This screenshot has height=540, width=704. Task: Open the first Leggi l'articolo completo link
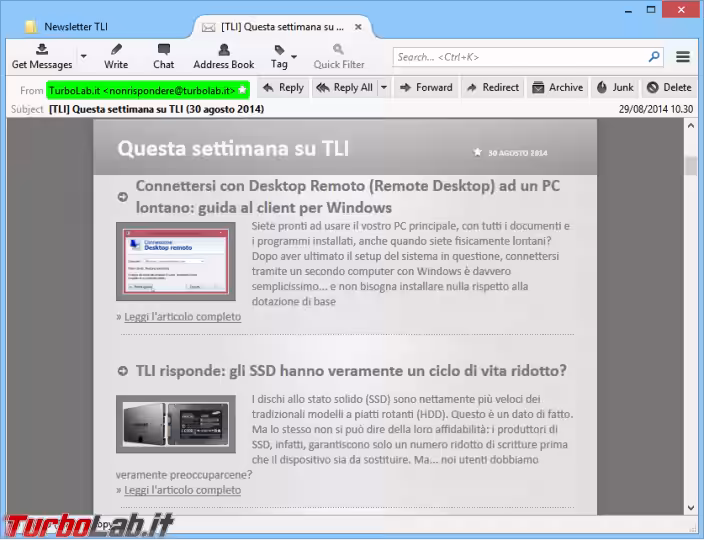point(182,317)
